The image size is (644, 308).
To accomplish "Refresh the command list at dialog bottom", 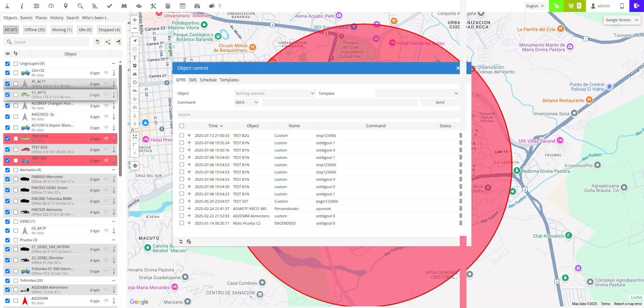I will click(x=181, y=242).
